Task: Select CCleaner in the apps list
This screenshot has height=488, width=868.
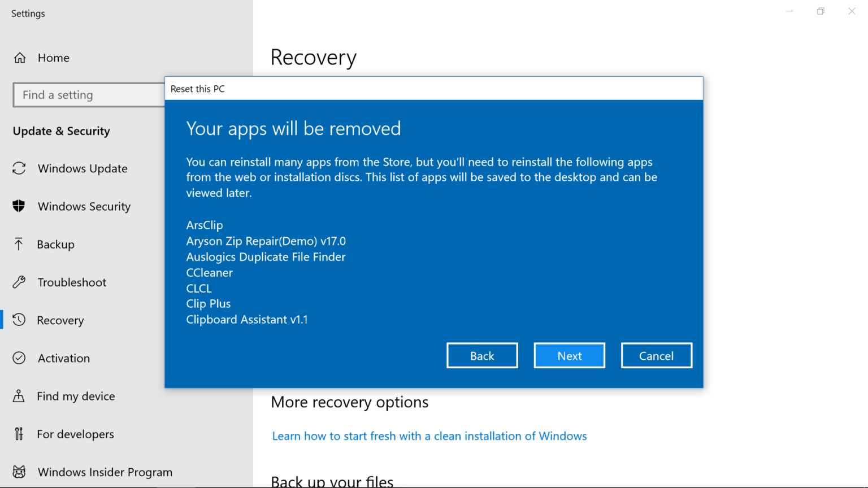Action: [209, 272]
